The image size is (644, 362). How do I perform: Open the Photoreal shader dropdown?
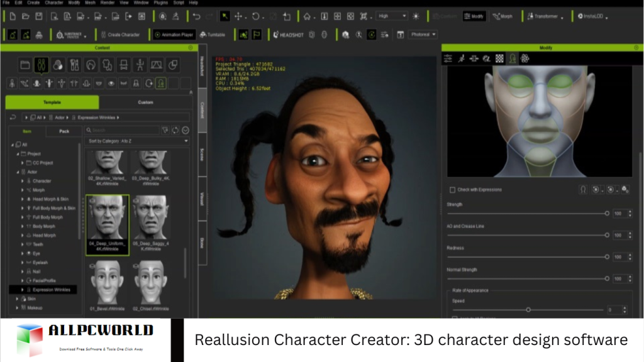click(x=423, y=35)
